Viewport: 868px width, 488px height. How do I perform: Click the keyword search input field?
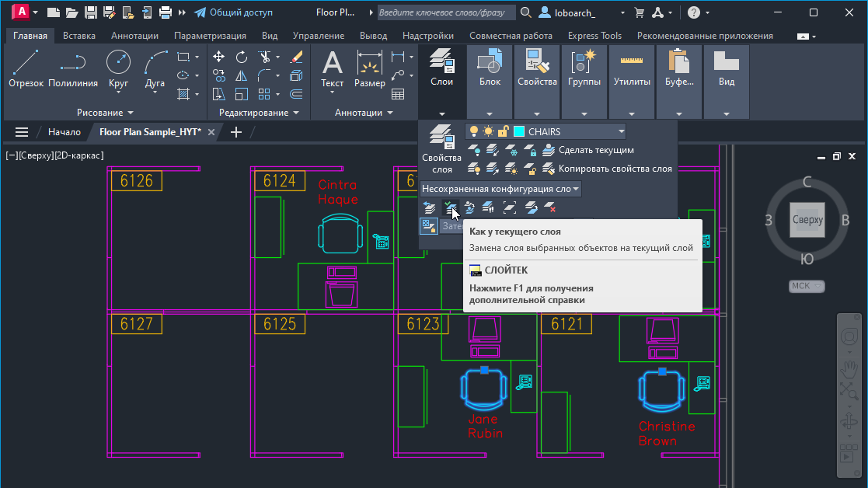[x=446, y=12]
